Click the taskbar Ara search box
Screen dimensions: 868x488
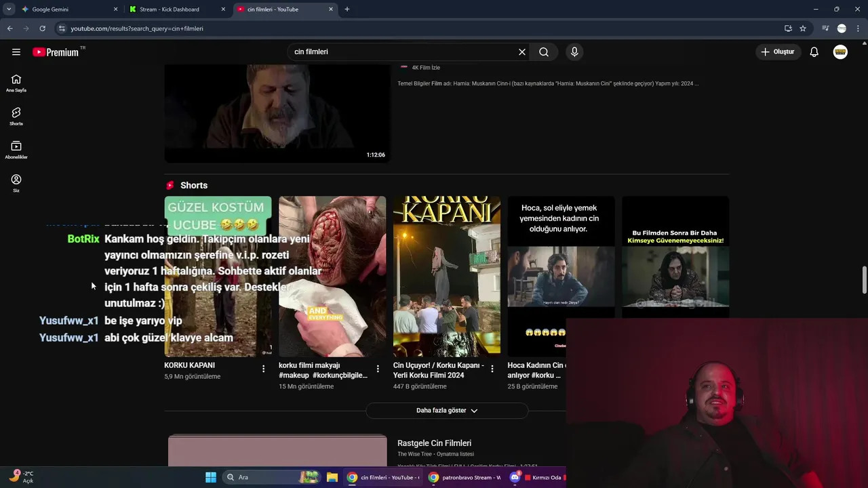click(x=271, y=477)
